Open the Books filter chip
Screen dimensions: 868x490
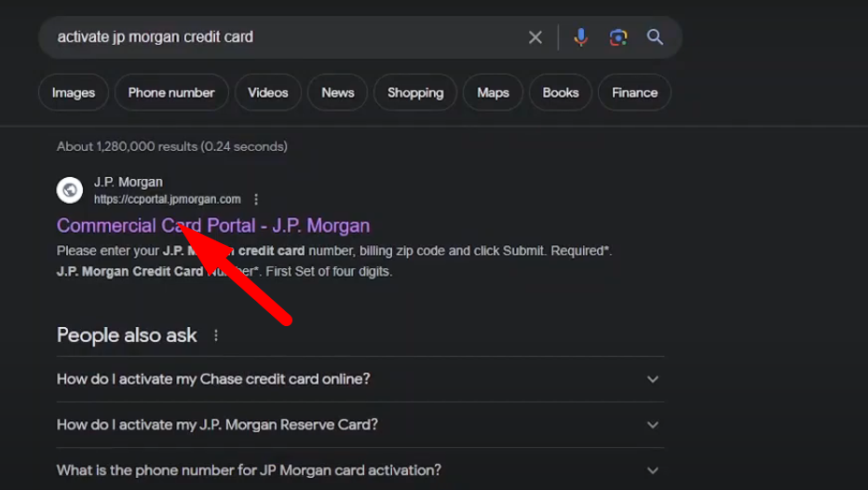(x=561, y=92)
